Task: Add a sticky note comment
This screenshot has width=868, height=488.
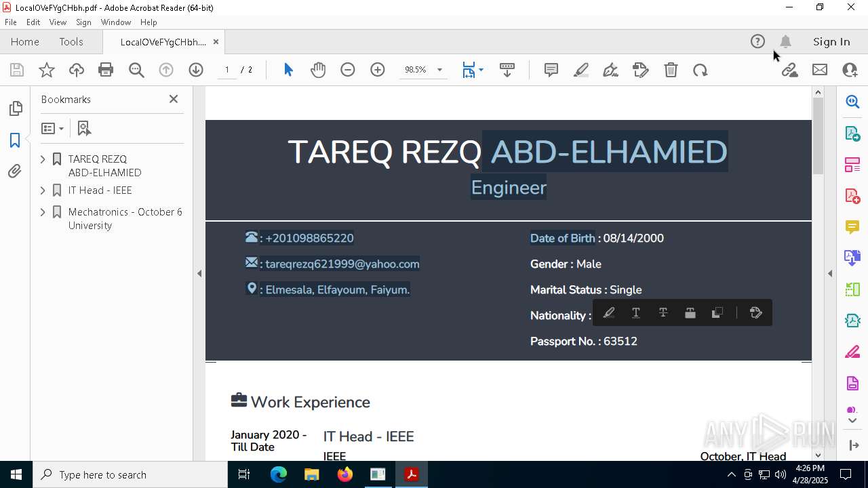Action: click(x=551, y=70)
